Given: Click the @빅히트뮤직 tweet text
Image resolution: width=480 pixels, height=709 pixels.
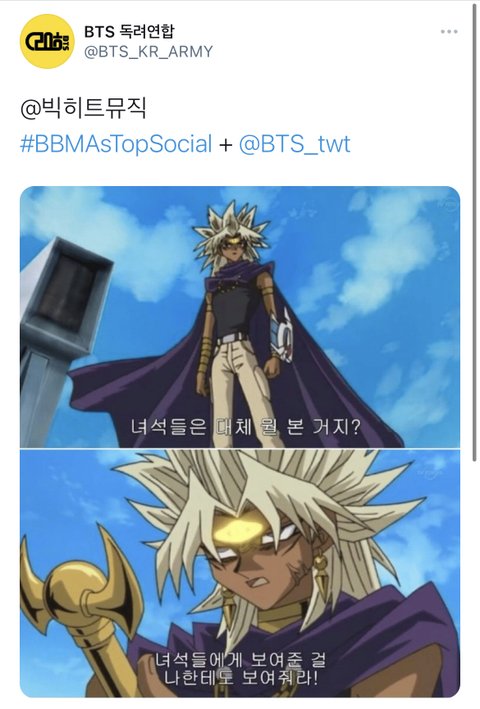Looking at the screenshot, I should [x=83, y=109].
